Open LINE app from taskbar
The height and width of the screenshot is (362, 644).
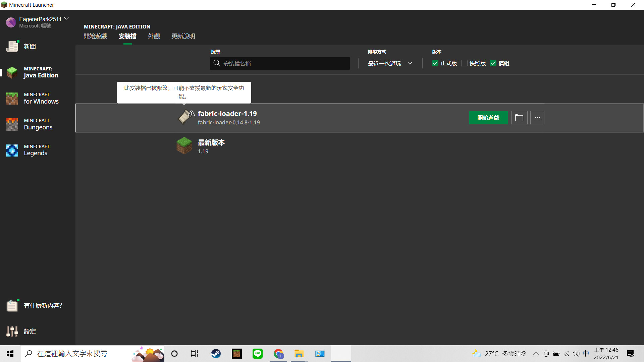click(x=258, y=354)
